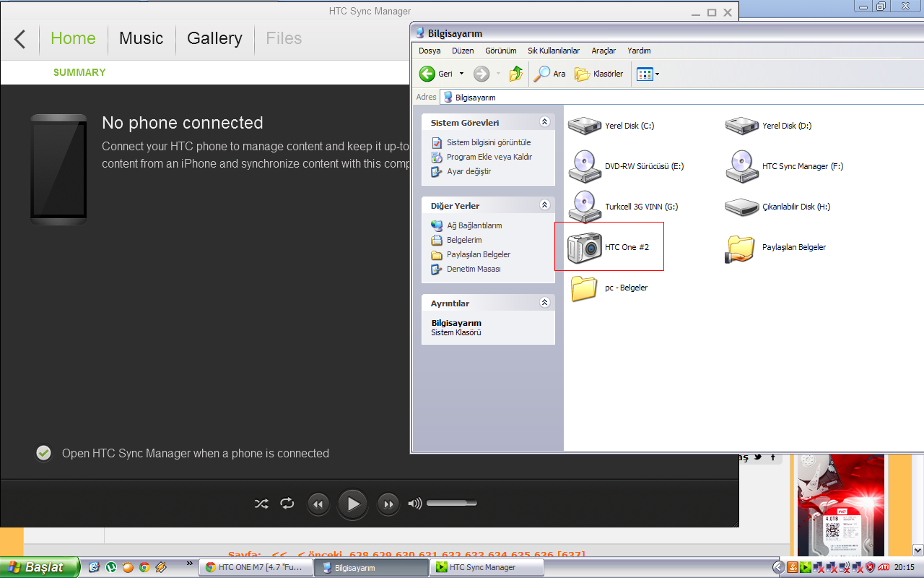Open the Düzen menu

tap(463, 51)
